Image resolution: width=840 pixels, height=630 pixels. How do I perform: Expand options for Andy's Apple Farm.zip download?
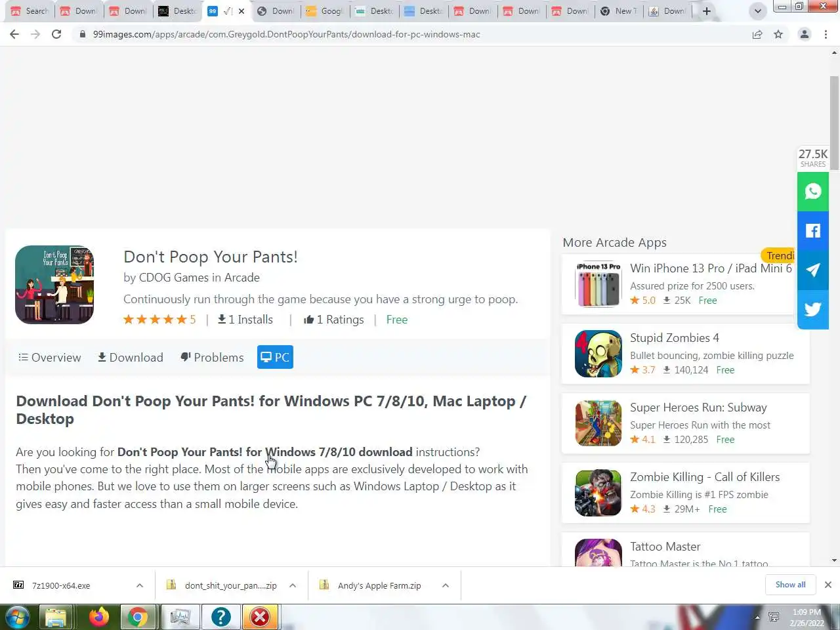click(x=446, y=585)
